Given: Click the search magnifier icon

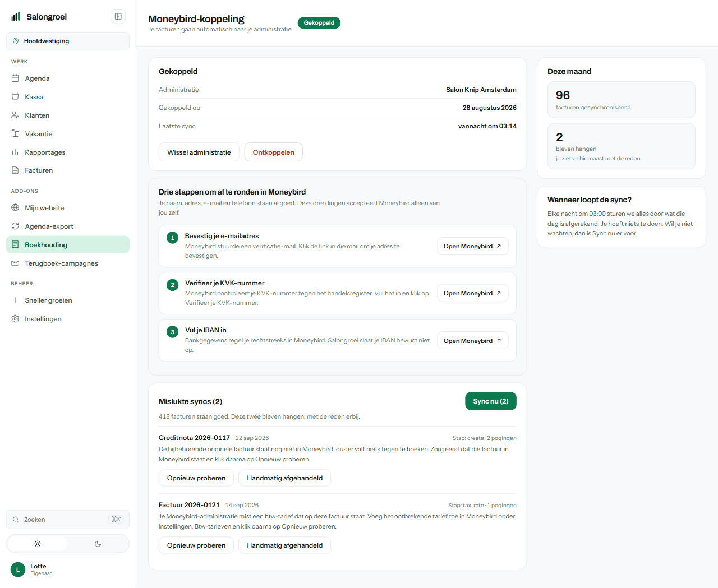Looking at the screenshot, I should pyautogui.click(x=16, y=520).
